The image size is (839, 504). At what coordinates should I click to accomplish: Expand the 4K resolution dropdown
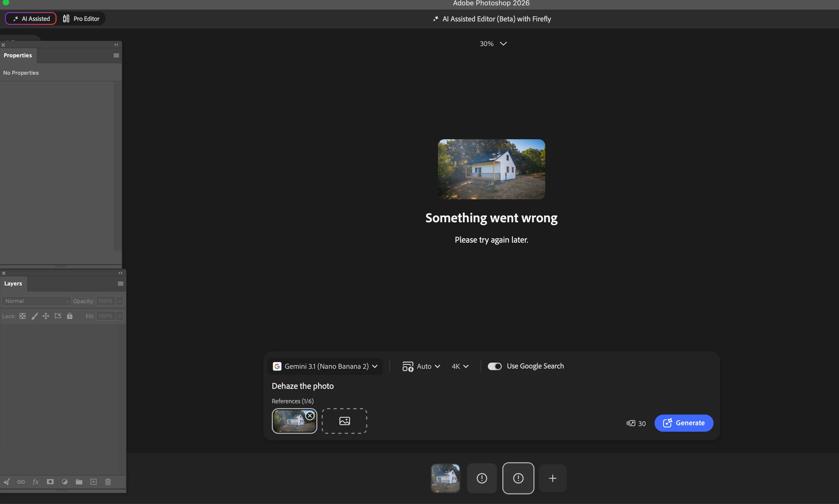(x=460, y=366)
